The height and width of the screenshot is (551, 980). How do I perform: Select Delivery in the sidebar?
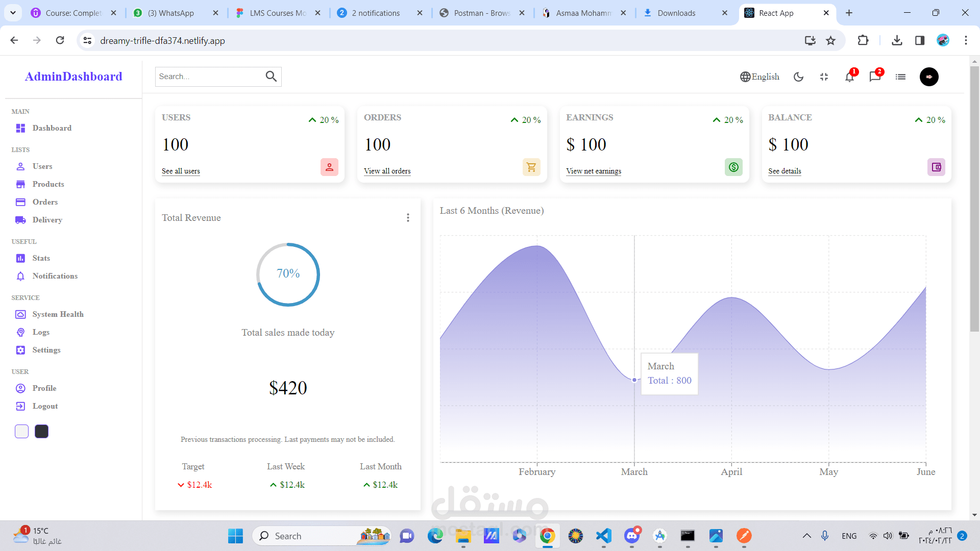coord(39,220)
